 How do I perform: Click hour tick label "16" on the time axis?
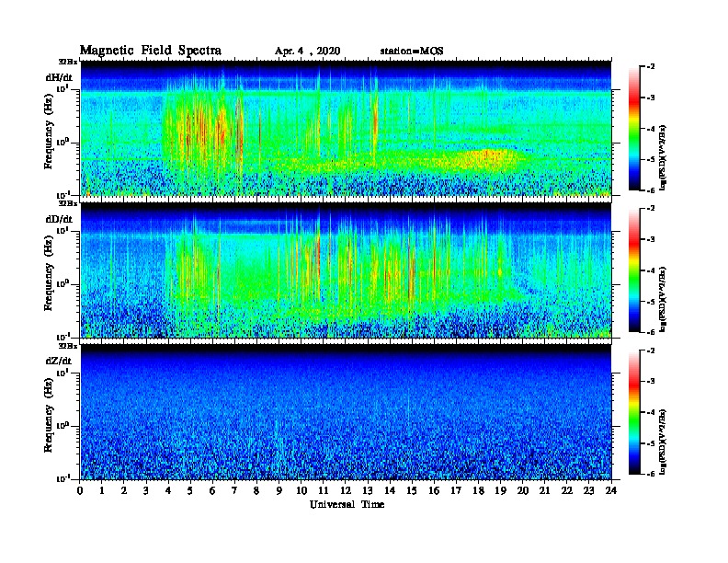pyautogui.click(x=434, y=490)
